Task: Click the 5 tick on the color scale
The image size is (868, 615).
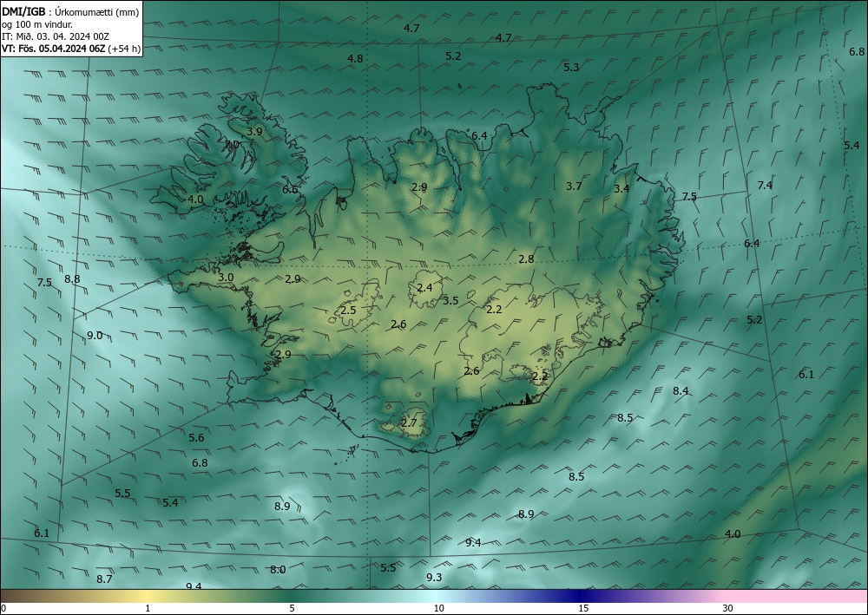Action: pyautogui.click(x=292, y=609)
